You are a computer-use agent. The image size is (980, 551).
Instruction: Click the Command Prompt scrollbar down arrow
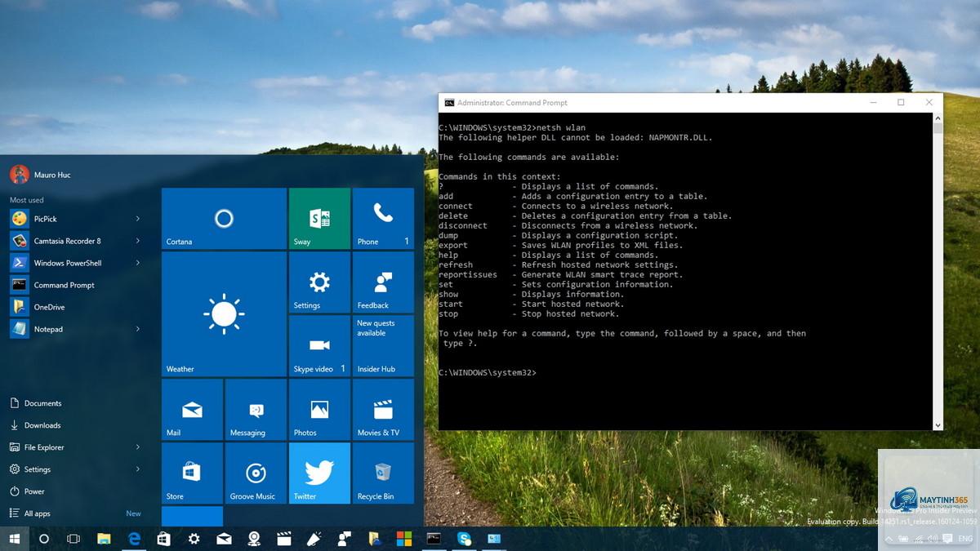pyautogui.click(x=938, y=425)
